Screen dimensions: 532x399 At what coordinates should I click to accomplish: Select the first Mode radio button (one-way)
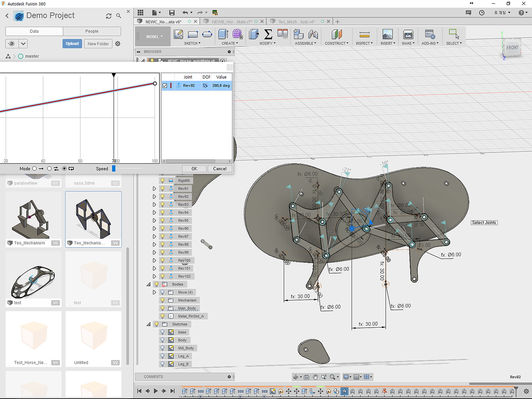(x=34, y=169)
